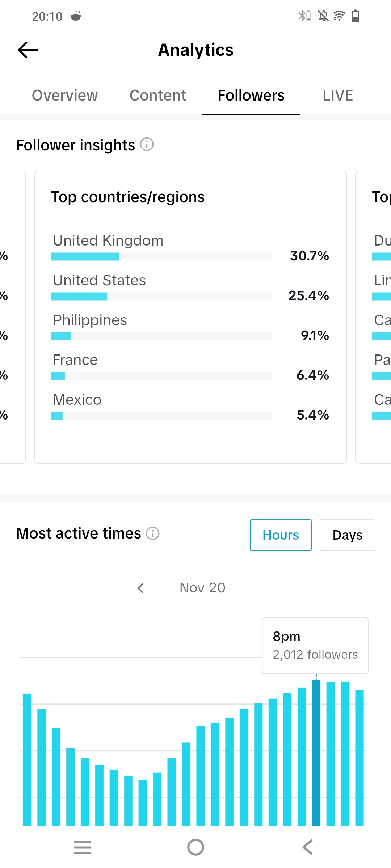
Task: Switch to the LIVE tab
Action: coord(337,95)
